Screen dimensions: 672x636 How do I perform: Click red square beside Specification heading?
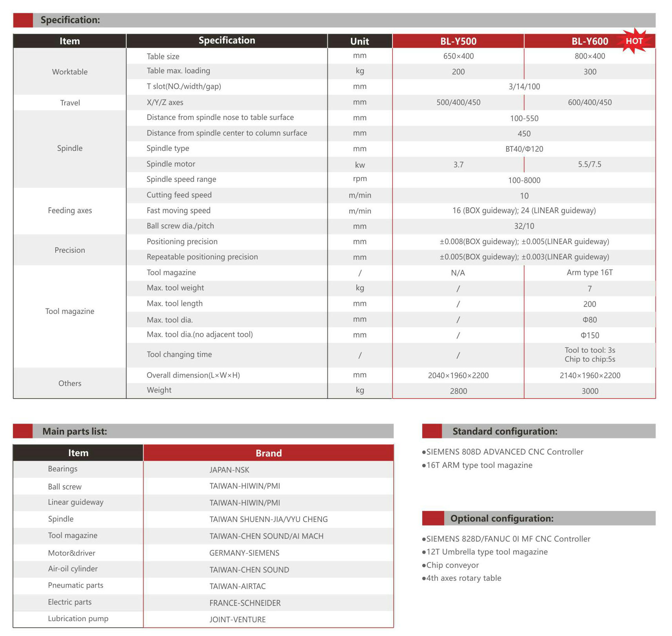[23, 20]
